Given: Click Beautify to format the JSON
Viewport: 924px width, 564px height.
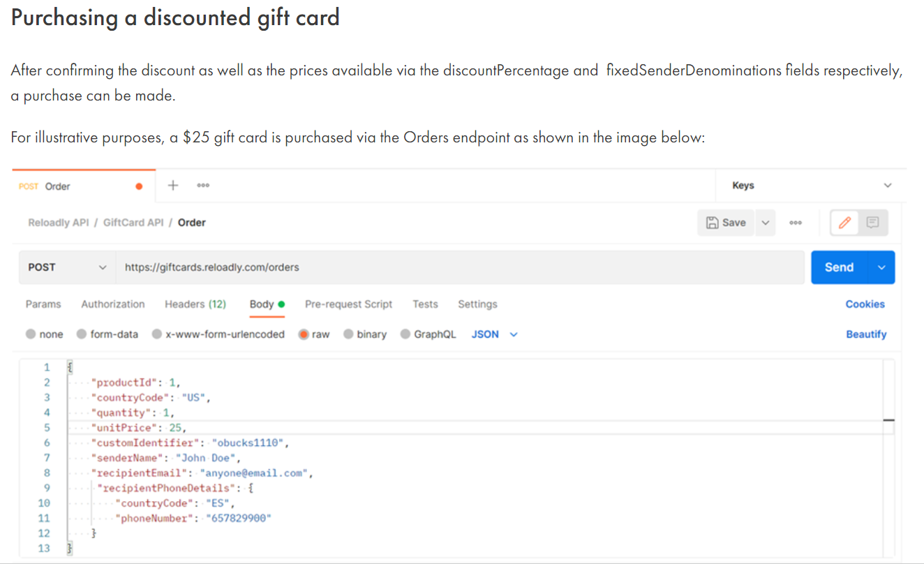Looking at the screenshot, I should pos(866,334).
